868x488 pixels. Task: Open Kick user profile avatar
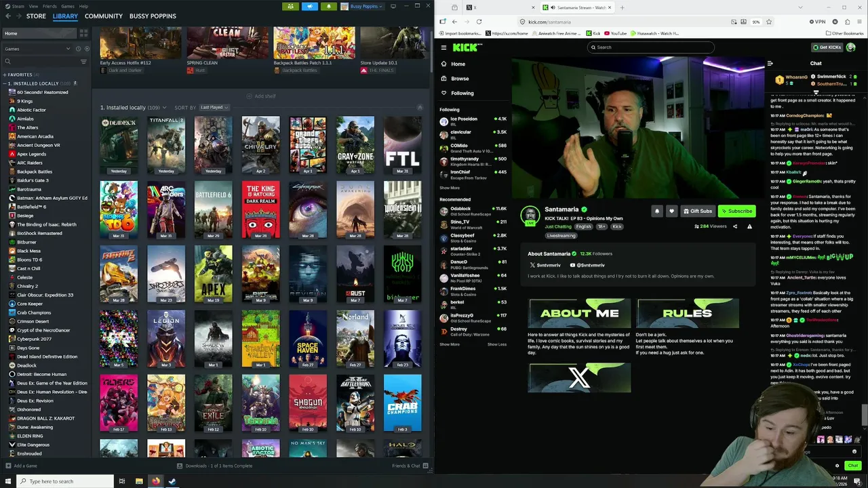pyautogui.click(x=850, y=47)
